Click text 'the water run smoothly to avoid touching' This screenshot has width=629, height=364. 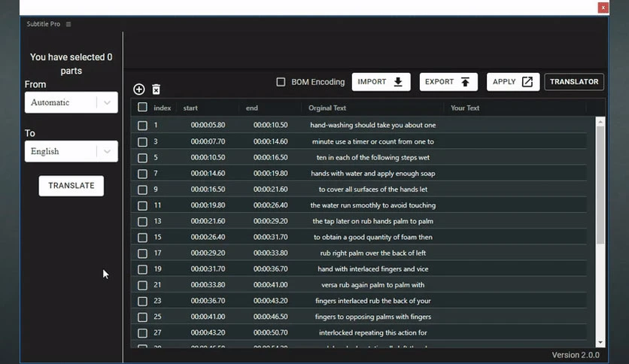tap(372, 205)
